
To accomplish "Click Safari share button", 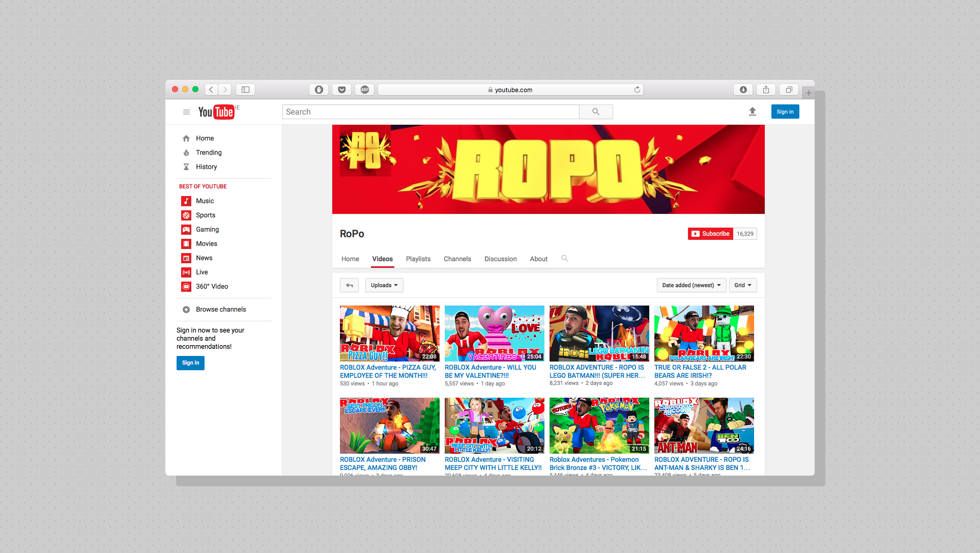I will (x=766, y=90).
